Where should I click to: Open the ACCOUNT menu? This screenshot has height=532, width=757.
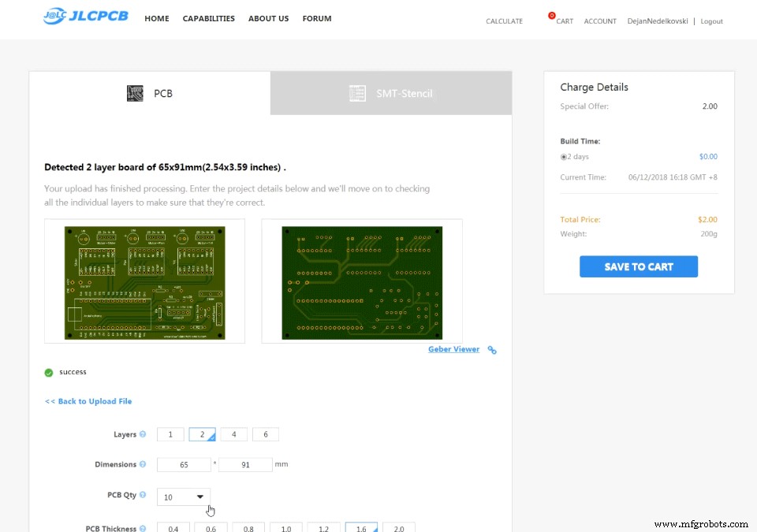click(600, 21)
